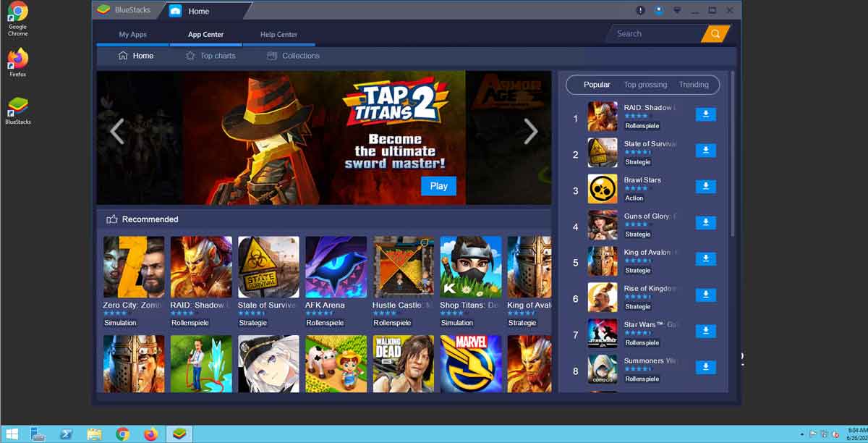The height and width of the screenshot is (443, 868).
Task: Download Rise of Kingdoms from popular list
Action: click(705, 295)
